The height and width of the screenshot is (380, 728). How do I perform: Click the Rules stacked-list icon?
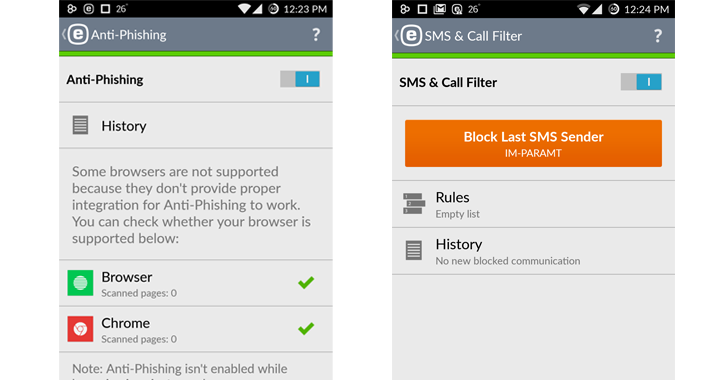[414, 204]
